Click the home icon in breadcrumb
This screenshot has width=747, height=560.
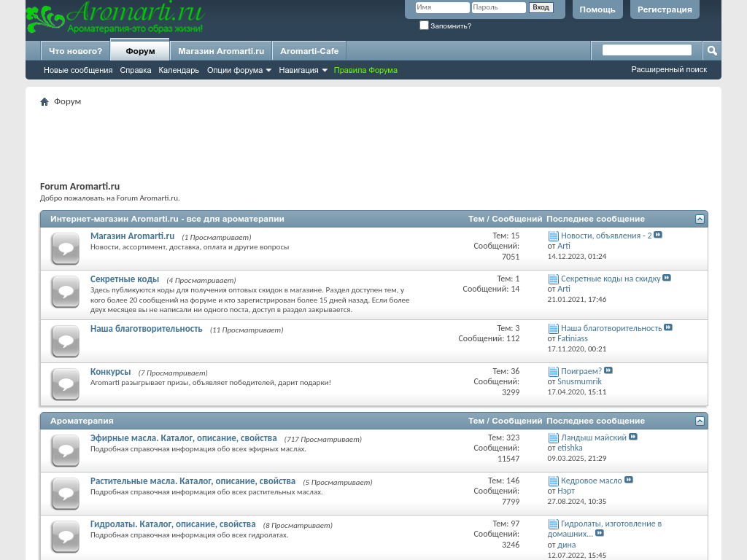(x=44, y=102)
